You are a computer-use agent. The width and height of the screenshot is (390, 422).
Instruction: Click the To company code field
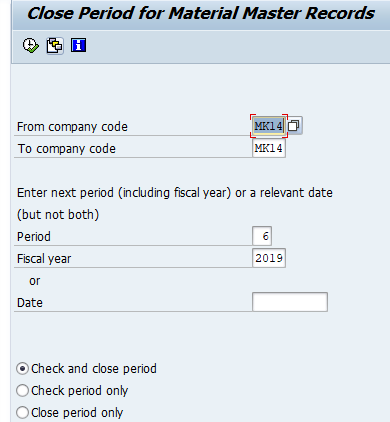[269, 148]
